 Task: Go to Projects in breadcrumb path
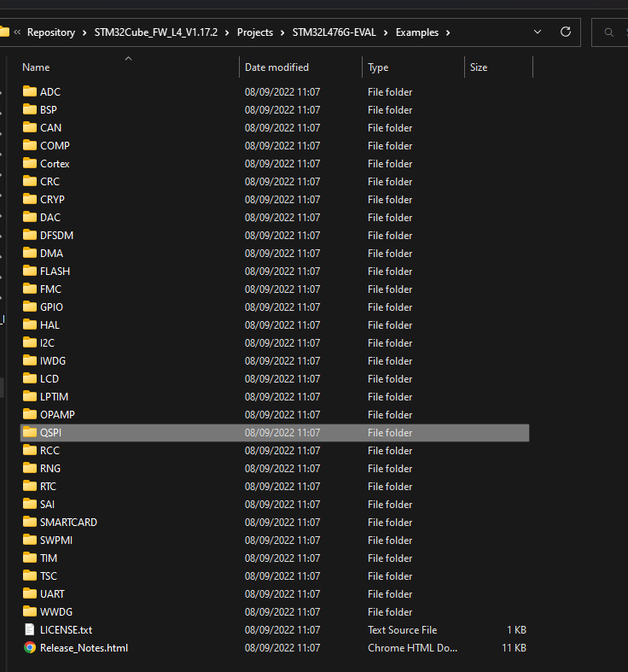255,32
